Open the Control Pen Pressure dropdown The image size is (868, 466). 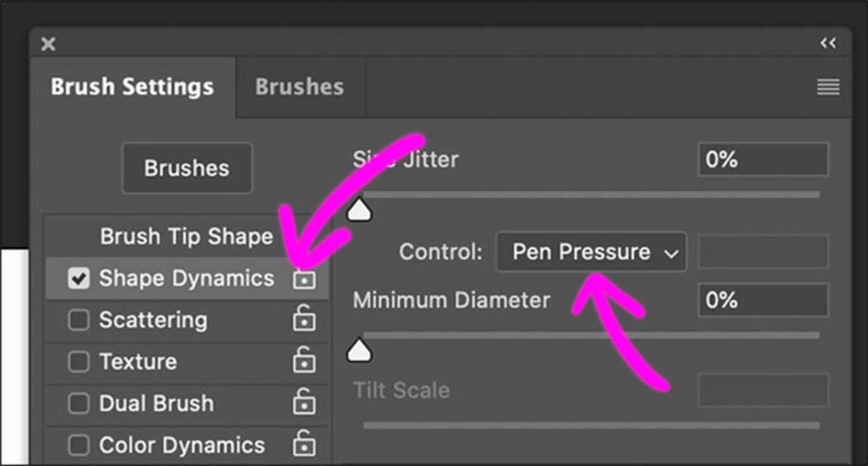click(591, 252)
